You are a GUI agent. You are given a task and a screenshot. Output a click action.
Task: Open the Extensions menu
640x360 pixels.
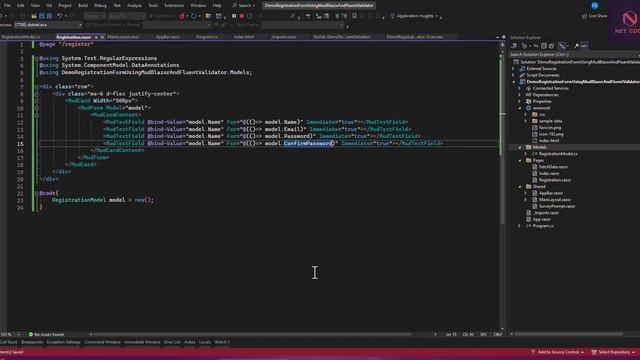coord(174,5)
